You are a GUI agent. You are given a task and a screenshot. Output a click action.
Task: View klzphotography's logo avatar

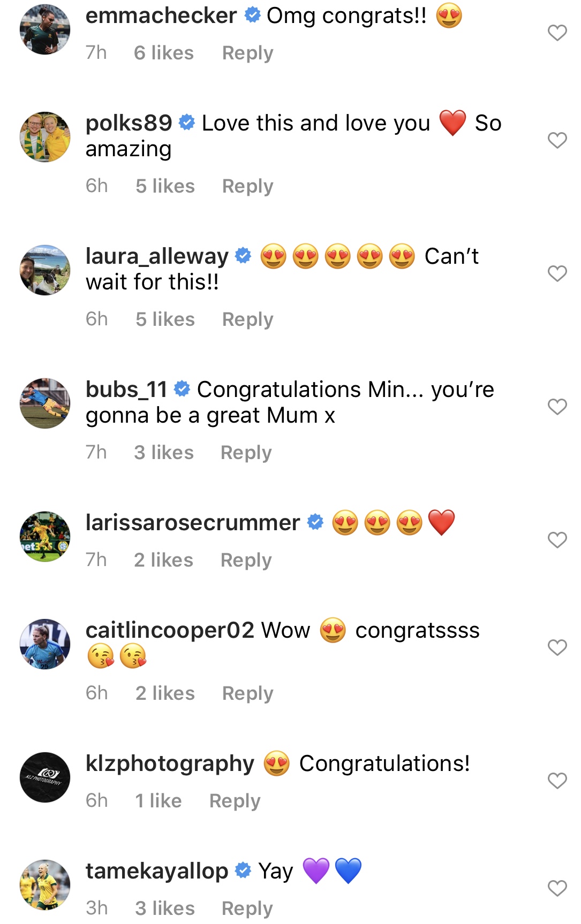click(x=45, y=777)
